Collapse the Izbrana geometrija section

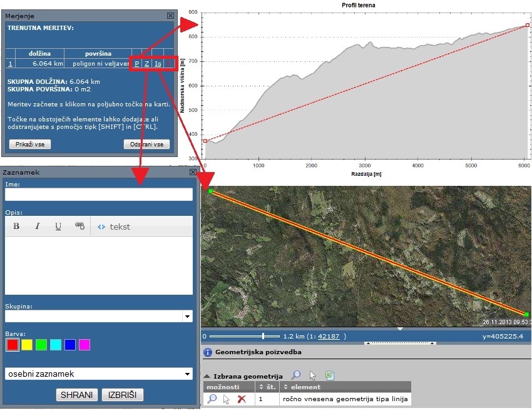tap(207, 376)
